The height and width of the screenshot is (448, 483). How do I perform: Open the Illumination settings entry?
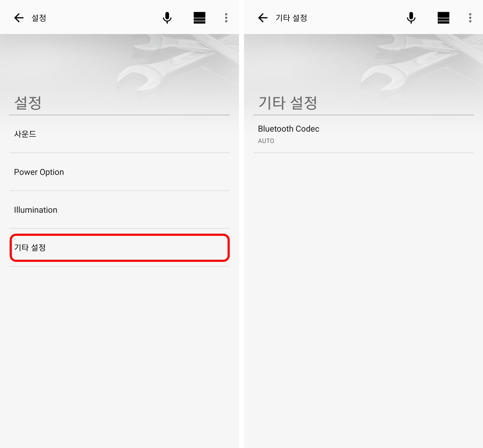point(119,210)
